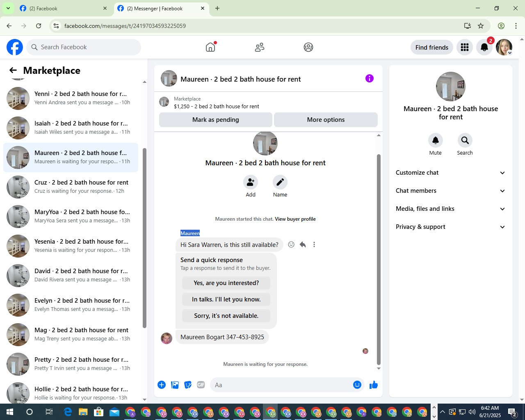Choose a GIF in composer
This screenshot has width=525, height=420.
pyautogui.click(x=201, y=385)
